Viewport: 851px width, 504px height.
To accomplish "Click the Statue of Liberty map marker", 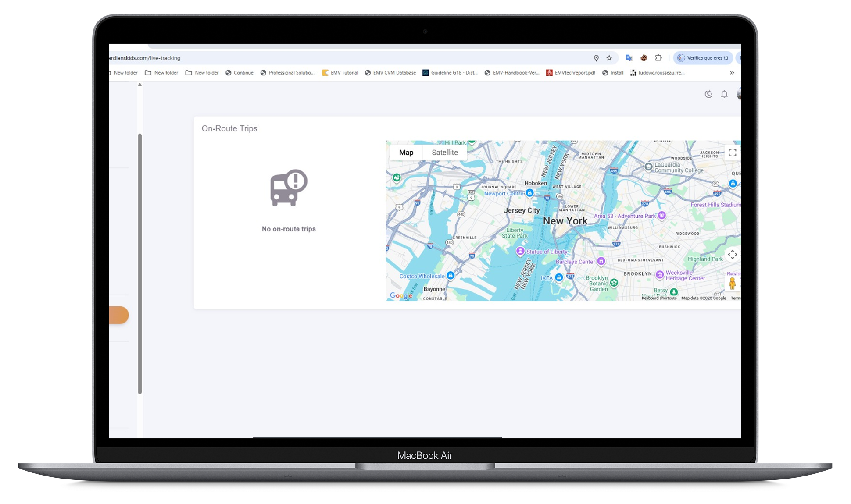I will coord(520,251).
